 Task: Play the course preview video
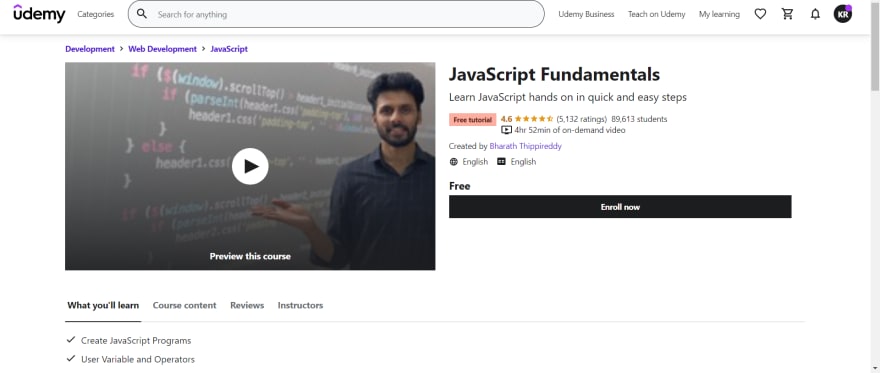250,166
